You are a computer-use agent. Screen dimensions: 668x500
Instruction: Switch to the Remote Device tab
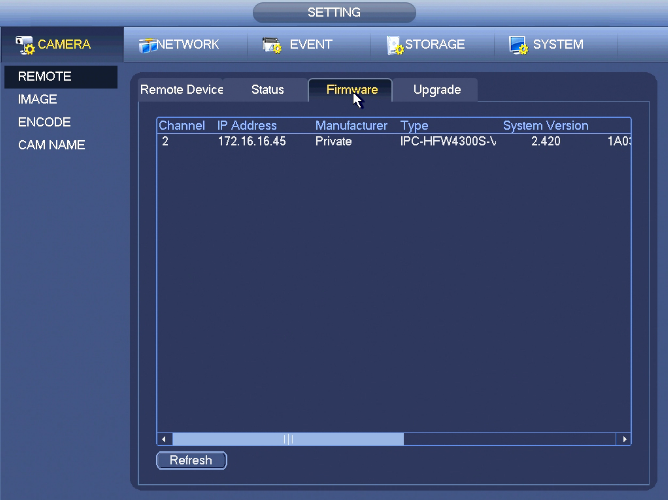[x=181, y=90]
